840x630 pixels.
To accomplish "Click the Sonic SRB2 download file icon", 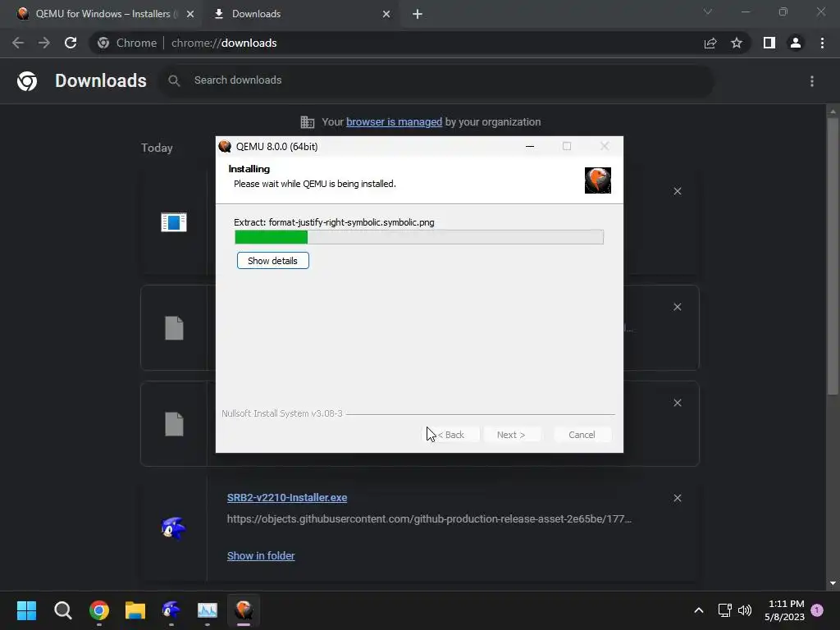I will 174,528.
